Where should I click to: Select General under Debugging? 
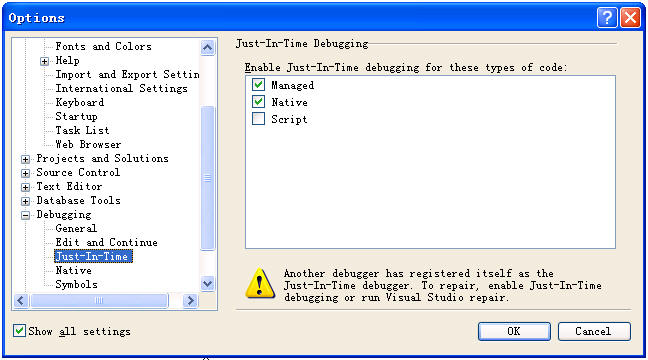pos(76,228)
